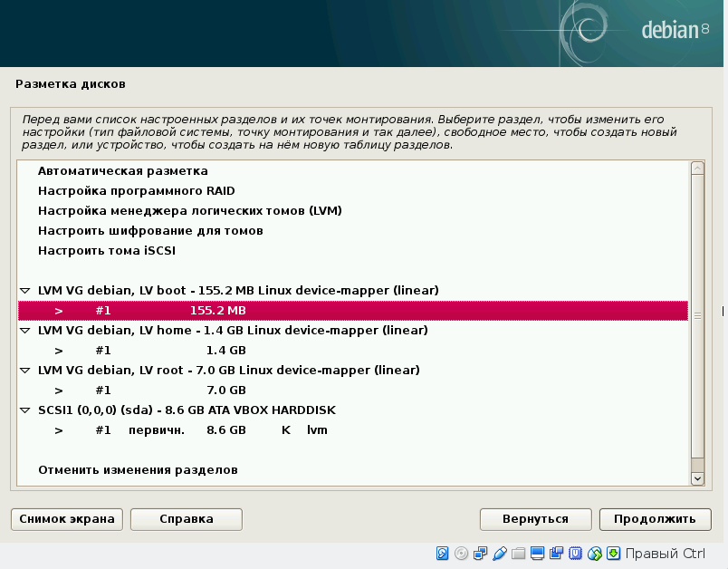Click the keyboard capture green arrow icon
The height and width of the screenshot is (569, 728).
613,554
